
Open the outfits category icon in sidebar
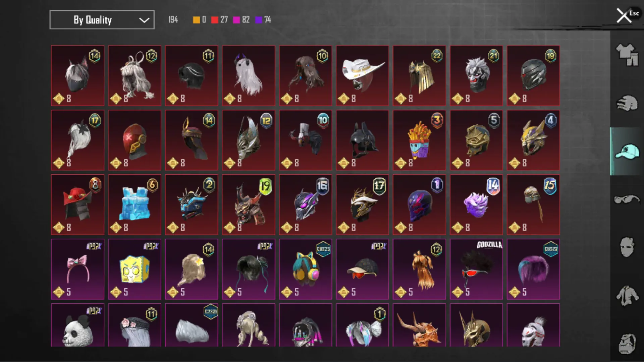(627, 55)
